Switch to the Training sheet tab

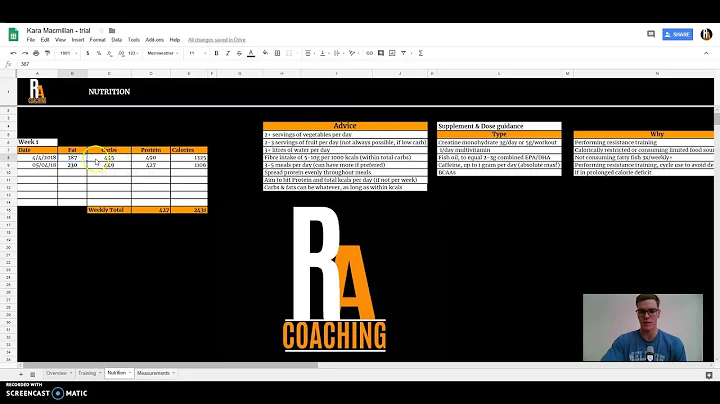point(87,373)
